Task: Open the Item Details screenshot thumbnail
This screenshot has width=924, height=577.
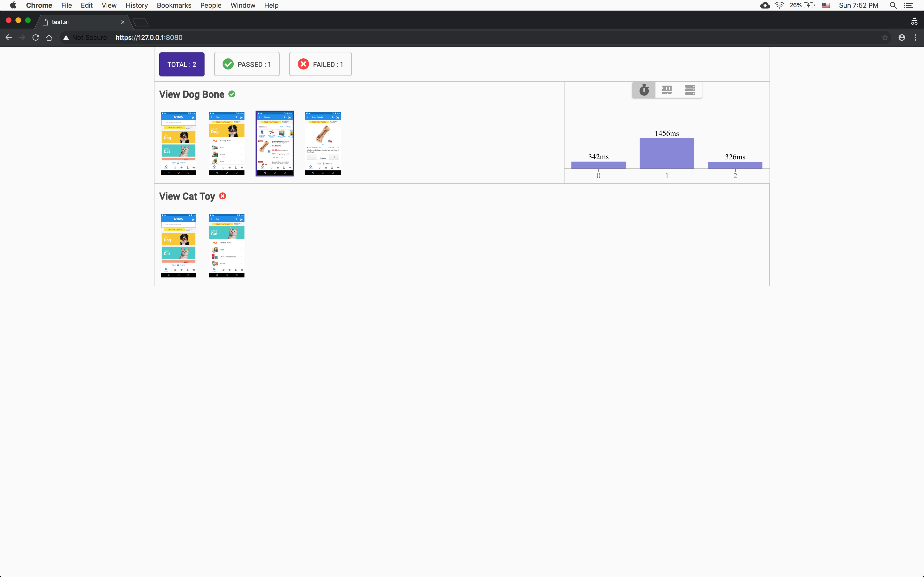Action: tap(323, 144)
